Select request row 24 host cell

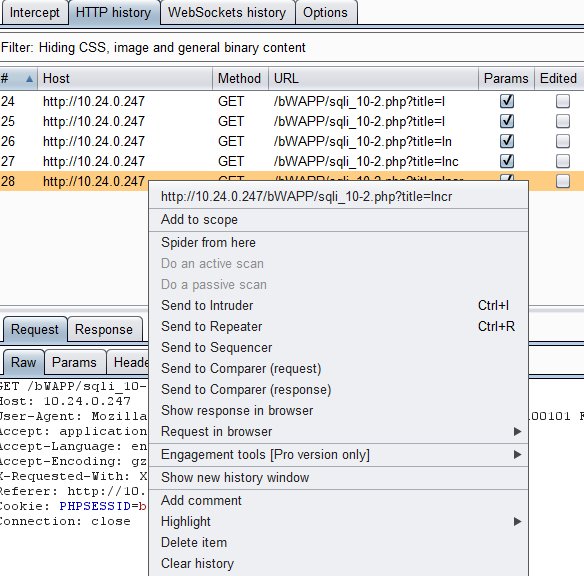point(94,101)
